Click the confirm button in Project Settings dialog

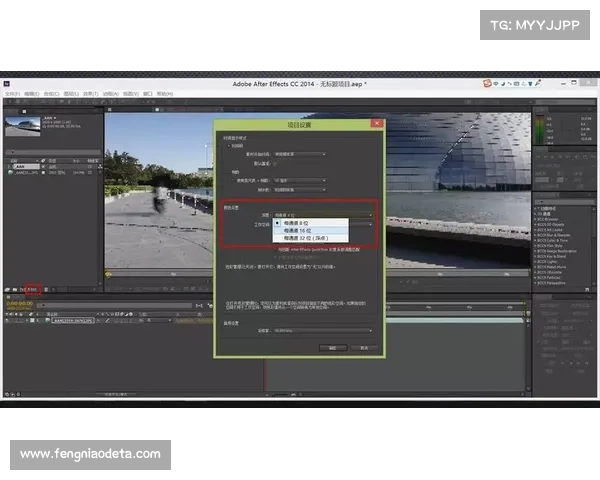click(331, 348)
